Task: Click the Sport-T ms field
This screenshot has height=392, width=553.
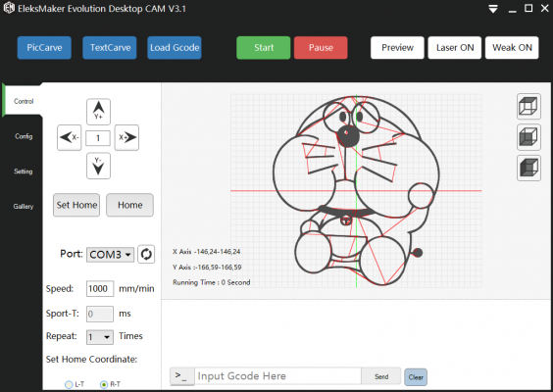Action: click(x=100, y=314)
